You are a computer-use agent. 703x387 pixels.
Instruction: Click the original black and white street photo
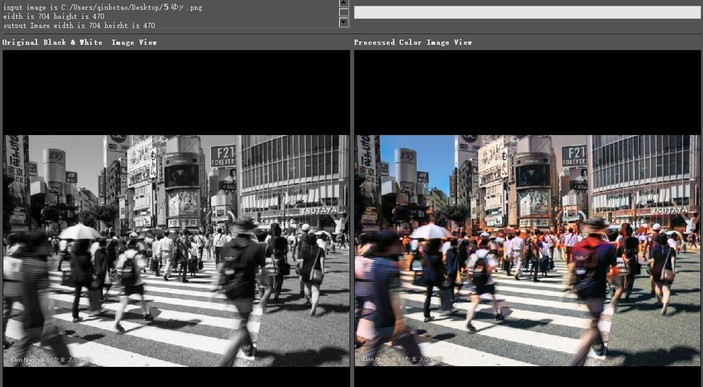click(x=176, y=251)
